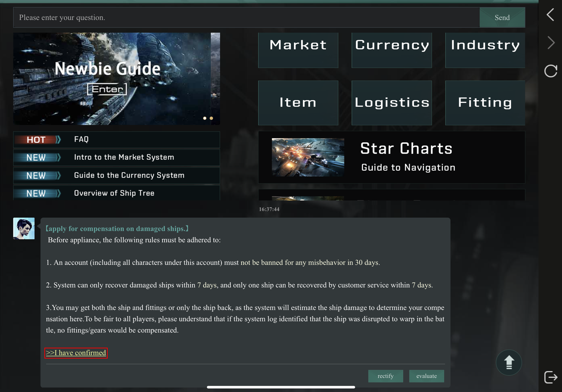The height and width of the screenshot is (392, 562).
Task: Tap the scroll-to-top arrow button
Action: [509, 362]
